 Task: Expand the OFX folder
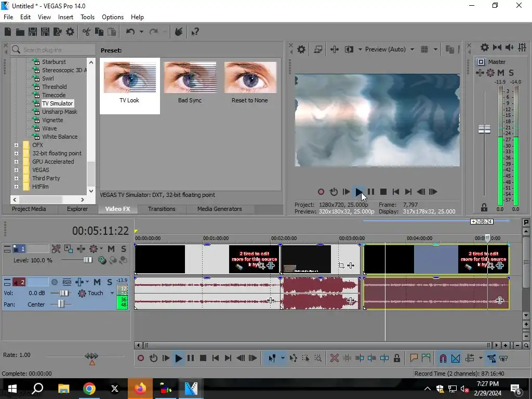point(16,145)
